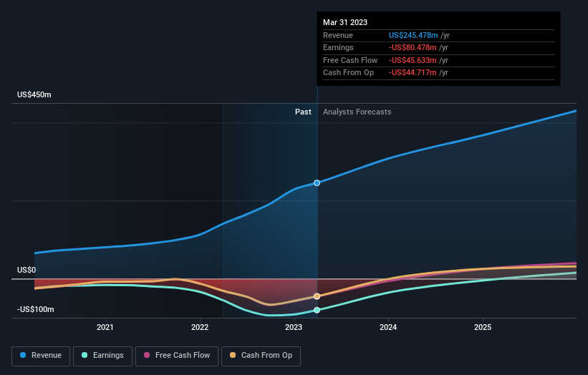Image resolution: width=588 pixels, height=375 pixels.
Task: Click the 2021 x-axis label
Action: point(105,328)
